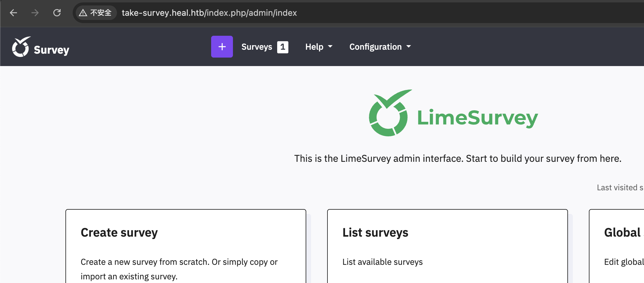Open the Surveys menu

tap(257, 47)
